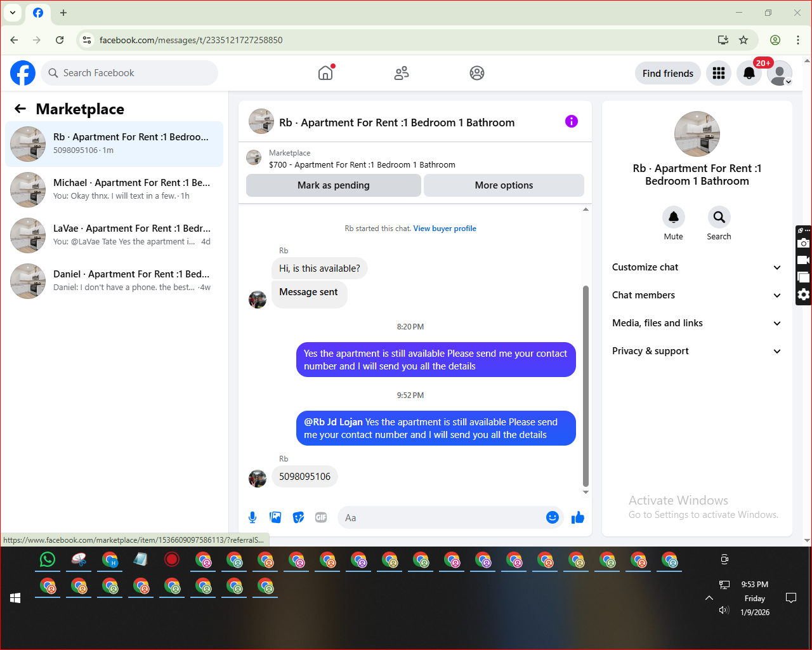Select the Facebook browser tab
This screenshot has width=812, height=650.
coord(38,13)
